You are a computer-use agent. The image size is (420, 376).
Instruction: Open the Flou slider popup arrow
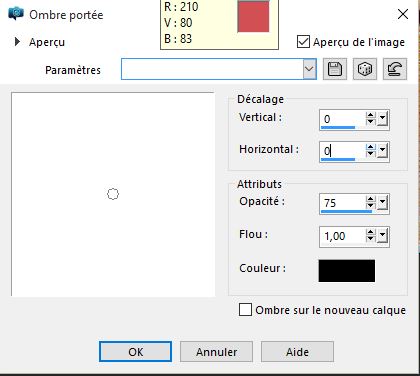pyautogui.click(x=383, y=236)
